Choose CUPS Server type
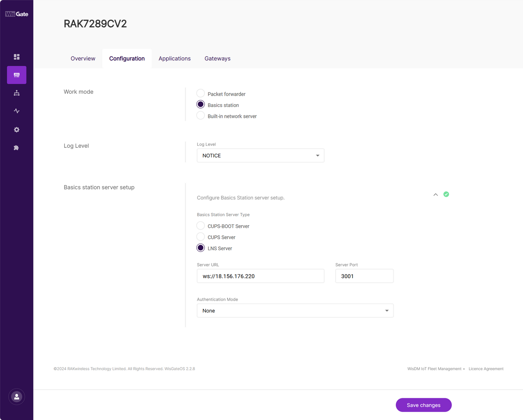523x420 pixels. coord(201,236)
